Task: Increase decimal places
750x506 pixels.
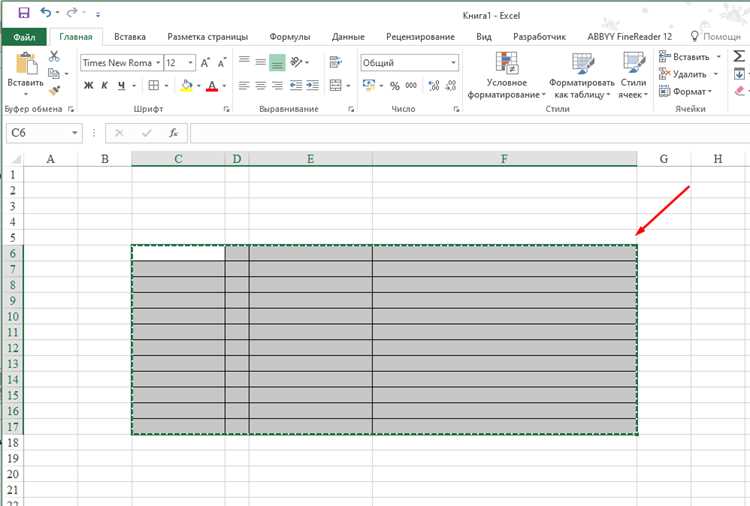Action: coord(434,86)
